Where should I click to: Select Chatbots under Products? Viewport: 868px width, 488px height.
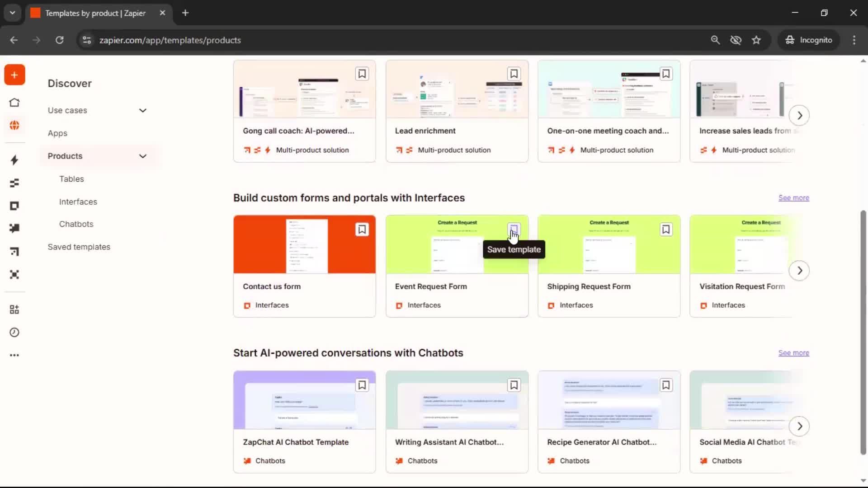[76, 224]
